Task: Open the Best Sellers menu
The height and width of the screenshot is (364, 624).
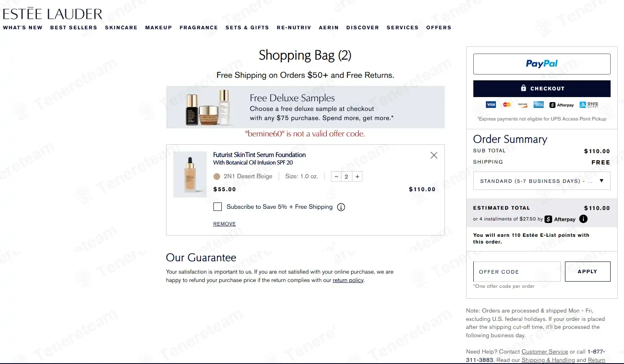Action: pos(74,28)
